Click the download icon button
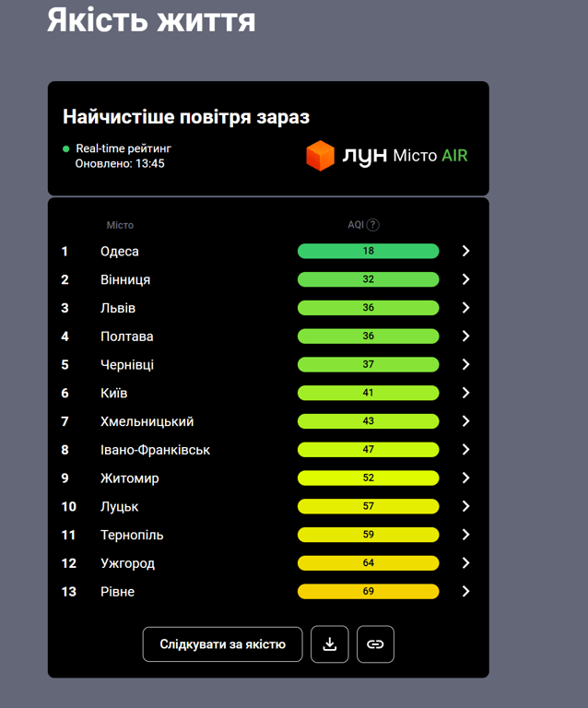The height and width of the screenshot is (708, 588). (x=330, y=644)
